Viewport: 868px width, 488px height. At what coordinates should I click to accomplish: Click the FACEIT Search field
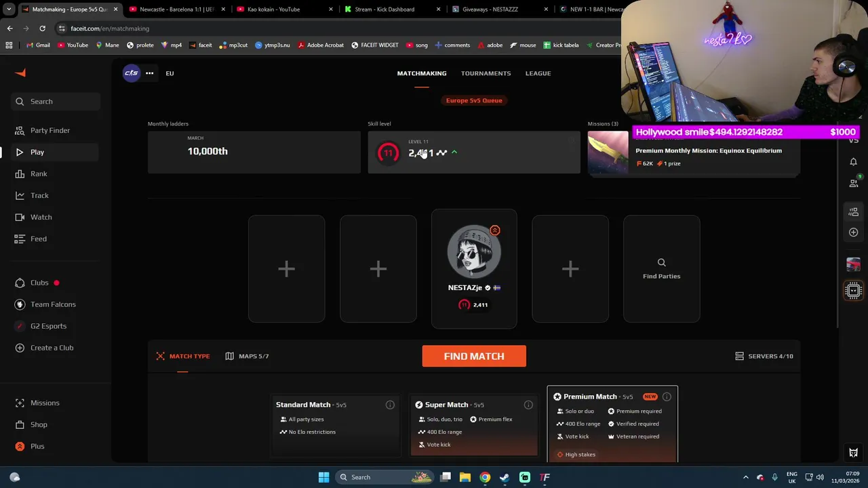click(x=56, y=102)
